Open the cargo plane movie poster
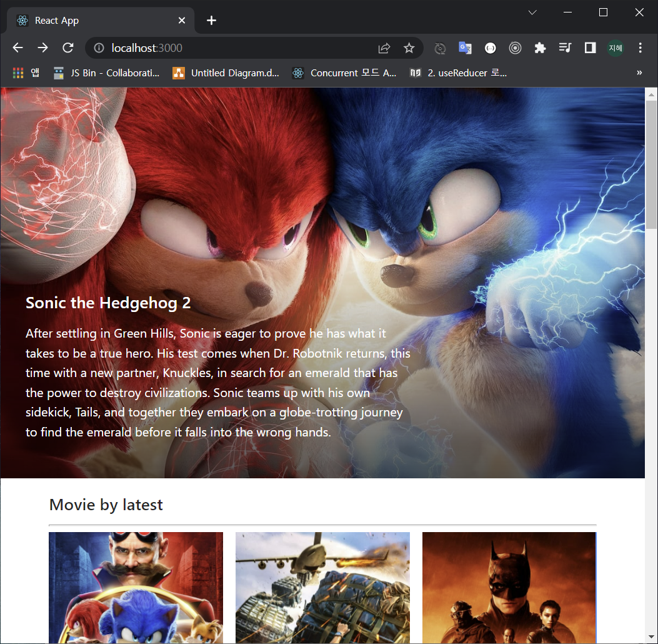 coord(322,587)
